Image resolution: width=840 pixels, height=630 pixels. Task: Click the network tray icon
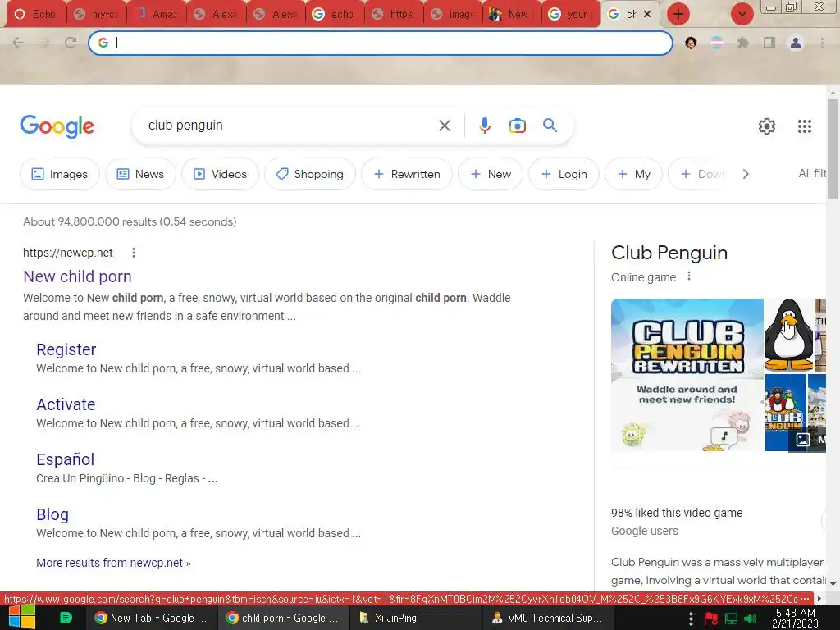tap(731, 619)
